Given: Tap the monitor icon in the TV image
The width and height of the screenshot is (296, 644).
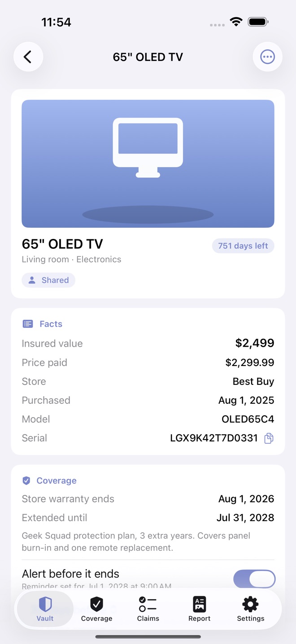Looking at the screenshot, I should tap(148, 148).
